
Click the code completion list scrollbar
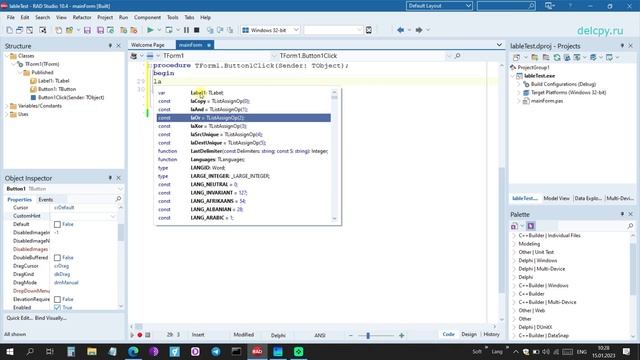[x=334, y=156]
